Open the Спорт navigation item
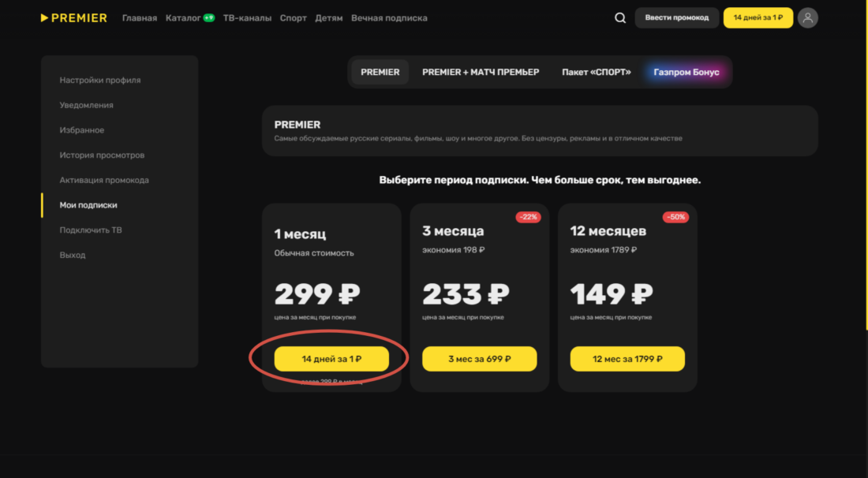Screen dimensions: 868x478 click(x=293, y=18)
